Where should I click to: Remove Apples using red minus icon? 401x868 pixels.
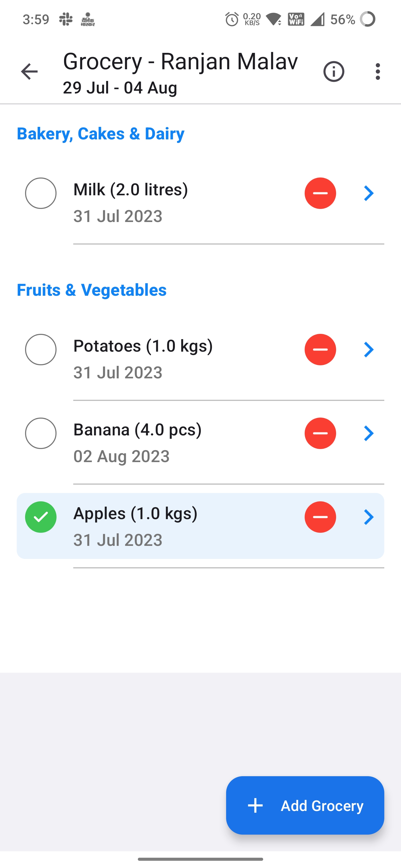click(x=320, y=517)
